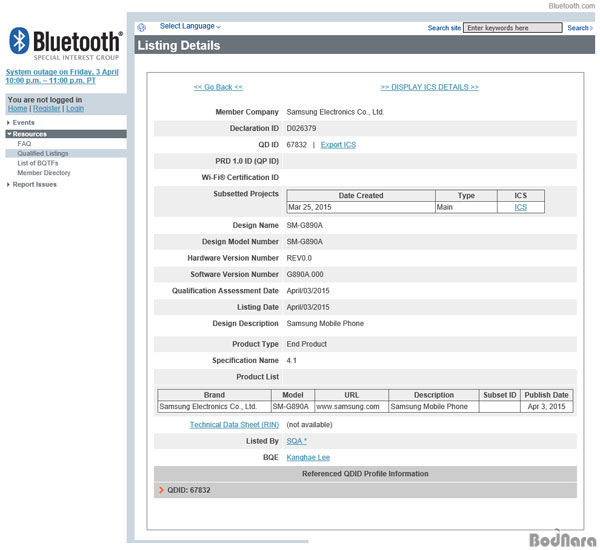Click the Export ICS link
Viewport: 600px width, 550px height.
point(338,145)
